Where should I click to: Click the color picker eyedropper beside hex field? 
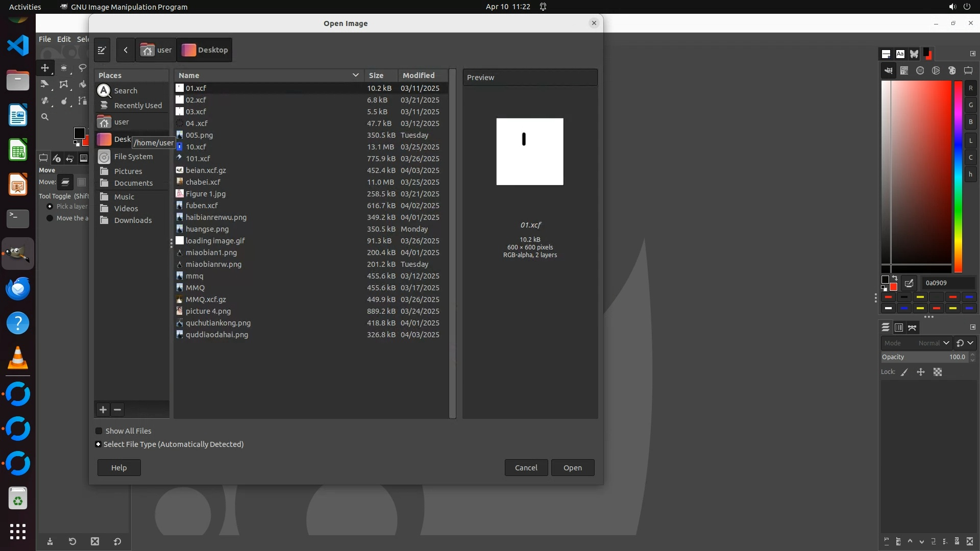pos(909,283)
